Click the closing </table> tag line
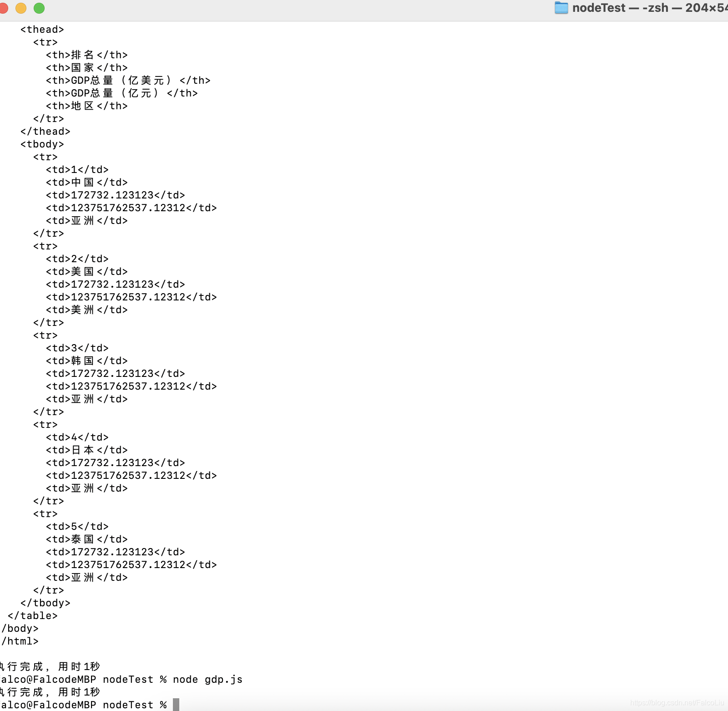Screen dimensions: 728x711 tap(32, 616)
